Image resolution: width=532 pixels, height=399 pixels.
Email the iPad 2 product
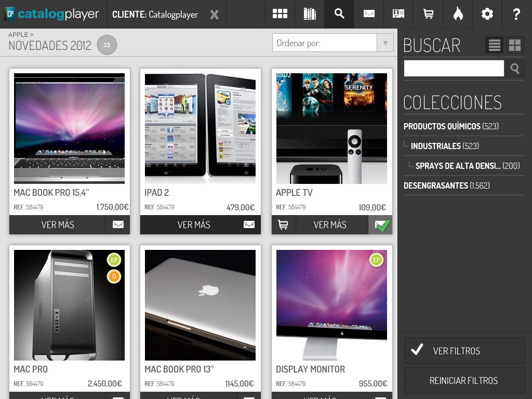[249, 224]
